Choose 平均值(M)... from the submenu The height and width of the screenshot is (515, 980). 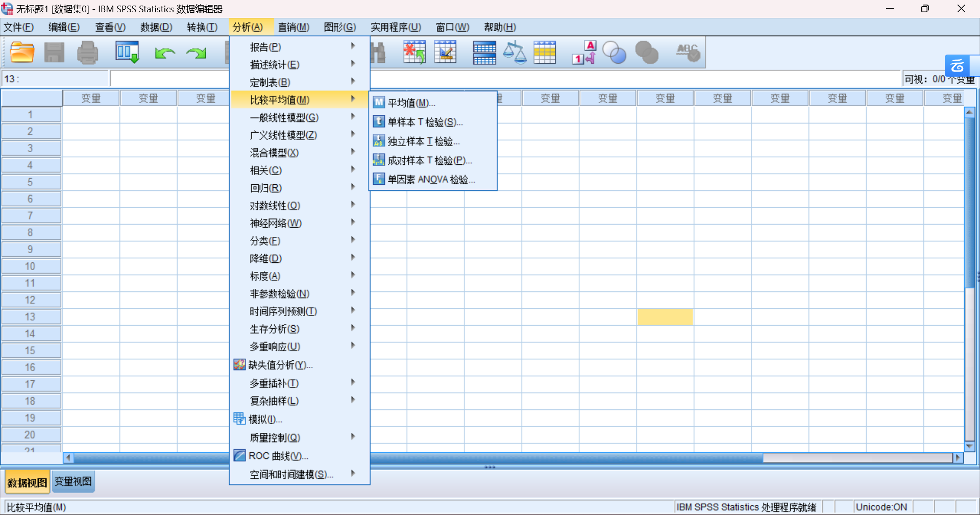click(x=433, y=103)
